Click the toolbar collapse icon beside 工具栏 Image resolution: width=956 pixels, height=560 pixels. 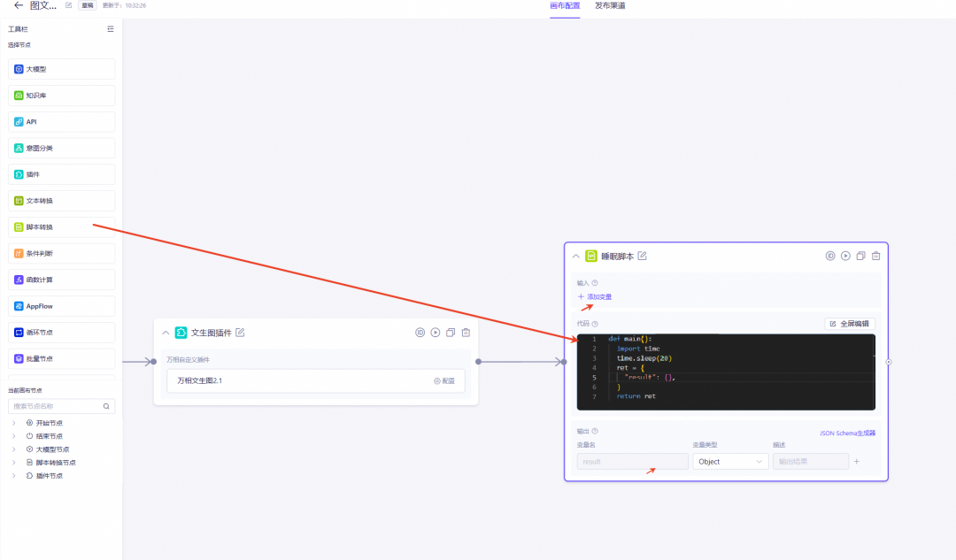click(111, 29)
